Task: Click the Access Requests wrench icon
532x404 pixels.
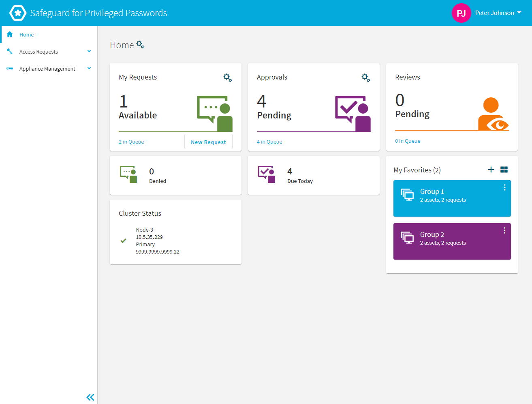Action: click(x=10, y=51)
